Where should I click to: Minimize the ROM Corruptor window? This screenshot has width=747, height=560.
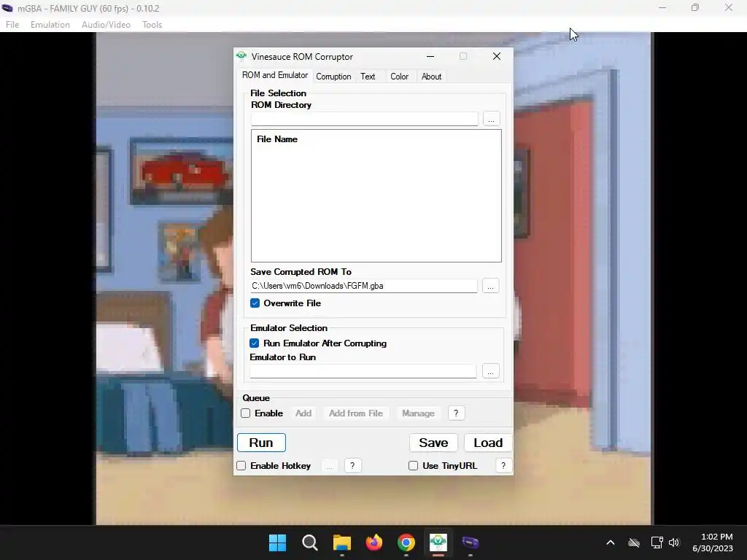[x=430, y=56]
